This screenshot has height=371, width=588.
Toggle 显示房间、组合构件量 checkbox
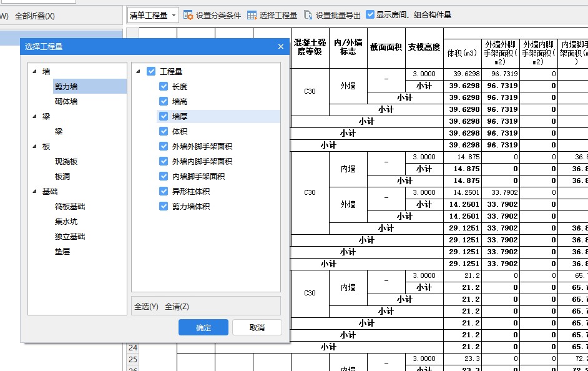point(370,14)
